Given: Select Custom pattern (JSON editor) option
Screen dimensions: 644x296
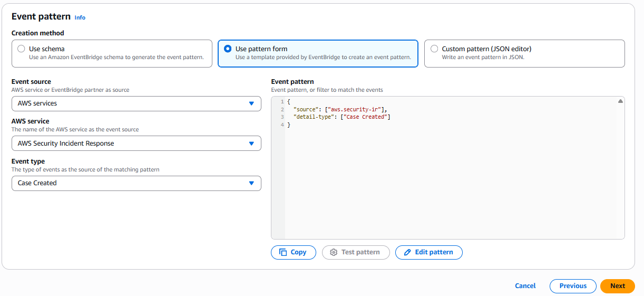Looking at the screenshot, I should tap(434, 49).
